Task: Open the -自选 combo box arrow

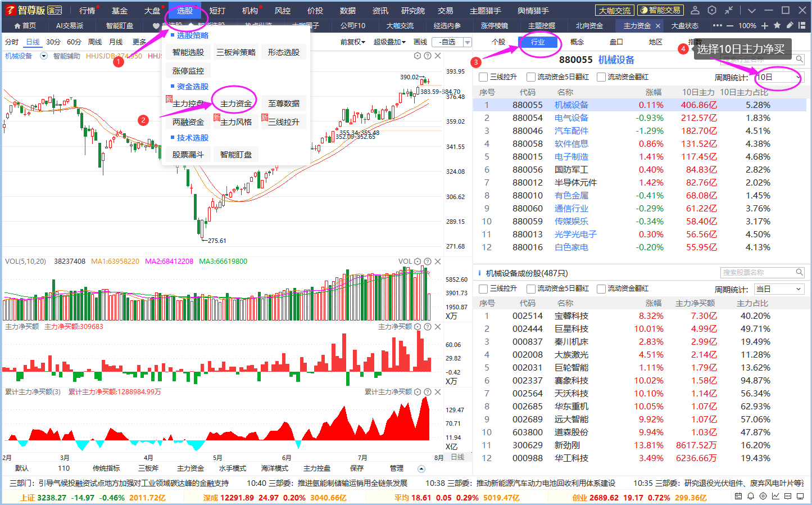Action: (x=467, y=42)
